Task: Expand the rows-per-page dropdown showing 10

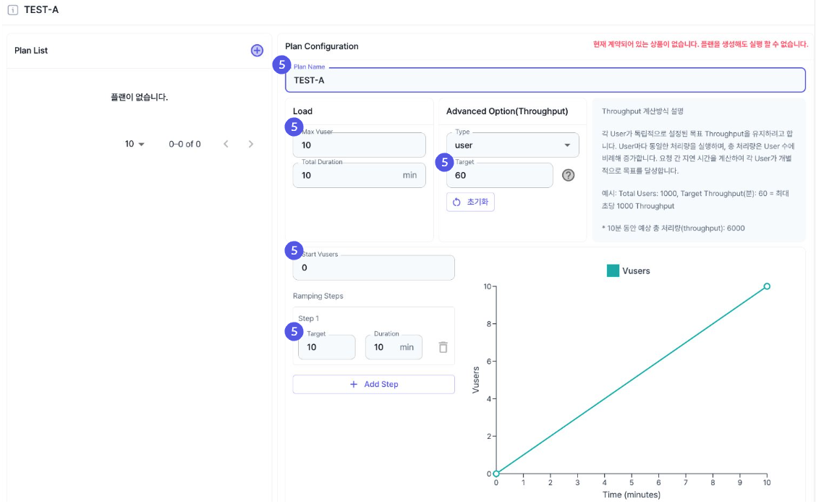Action: (x=135, y=144)
